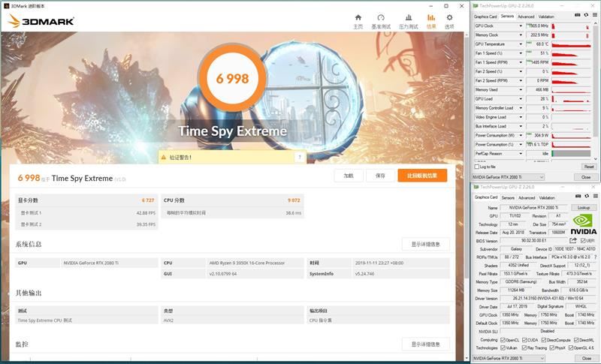Click the validation warning triangle icon
The height and width of the screenshot is (364, 601).
tap(164, 158)
